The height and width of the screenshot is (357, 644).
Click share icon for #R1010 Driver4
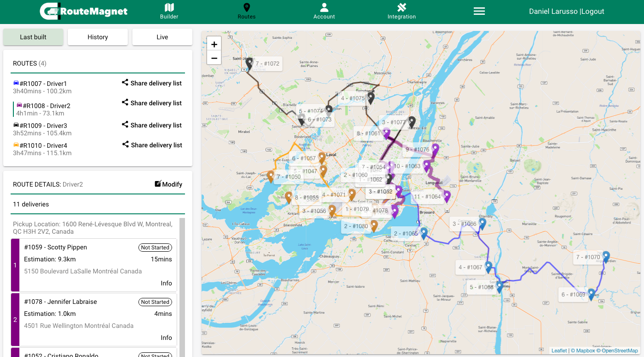125,145
